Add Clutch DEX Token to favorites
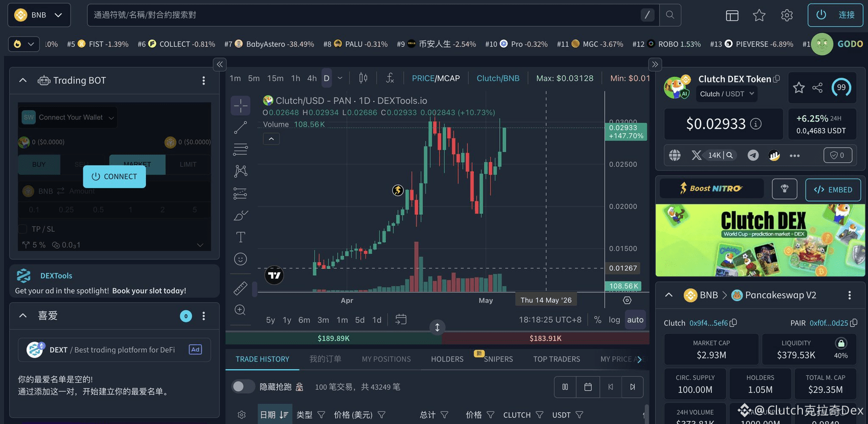This screenshot has width=868, height=424. (799, 88)
